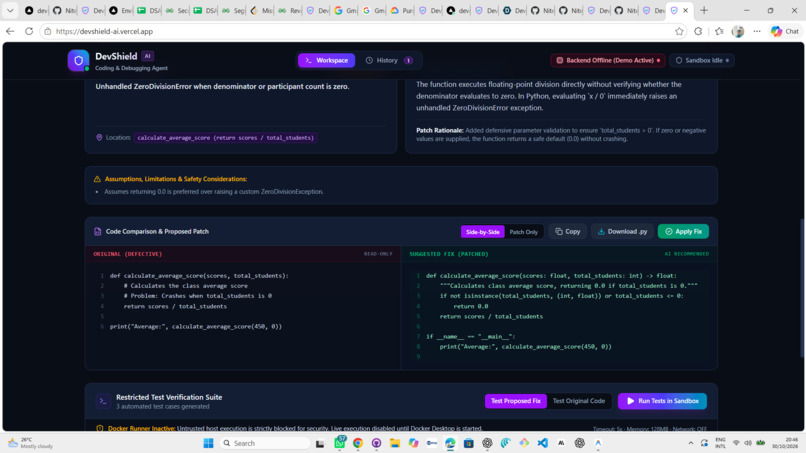
Task: Click the taskbar Search box
Action: [x=265, y=443]
